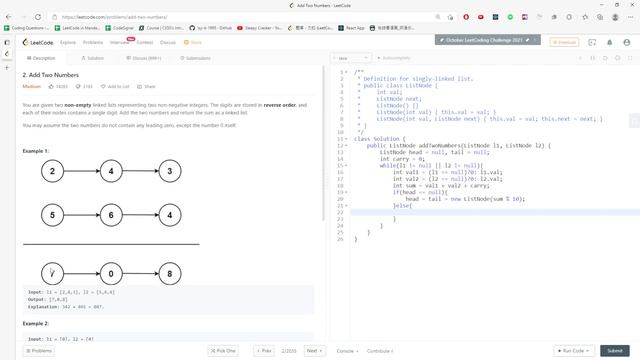Open the Coding Questions bookmark

click(x=27, y=28)
